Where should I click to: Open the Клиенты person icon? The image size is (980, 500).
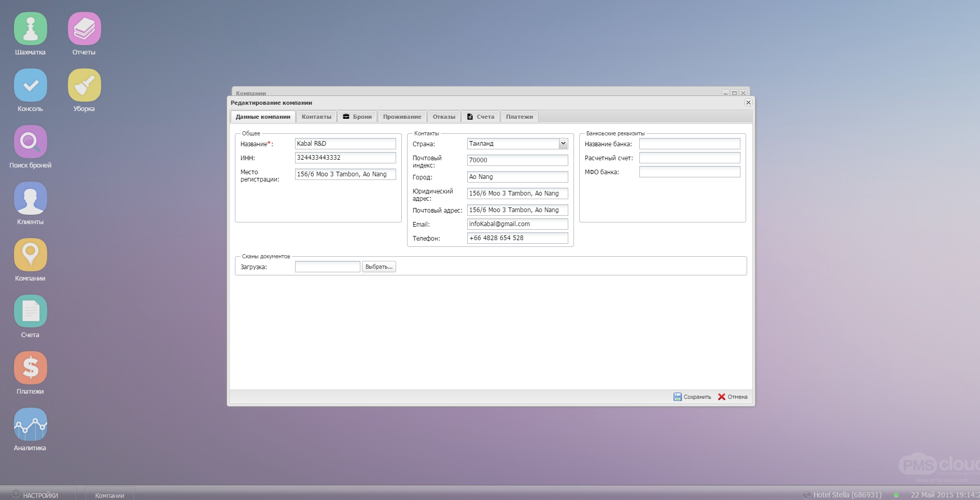click(31, 198)
